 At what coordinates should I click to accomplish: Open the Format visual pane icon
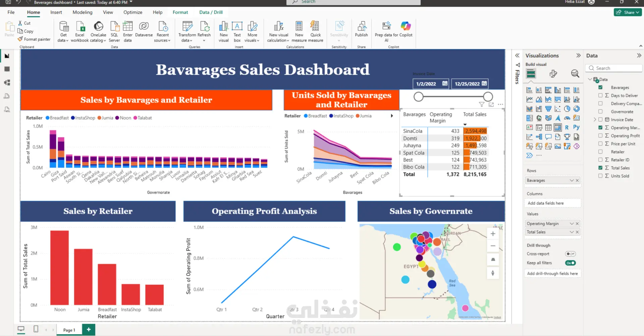coord(553,74)
